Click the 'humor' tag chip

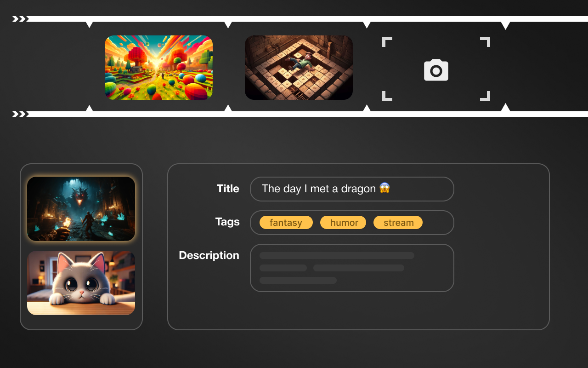343,223
